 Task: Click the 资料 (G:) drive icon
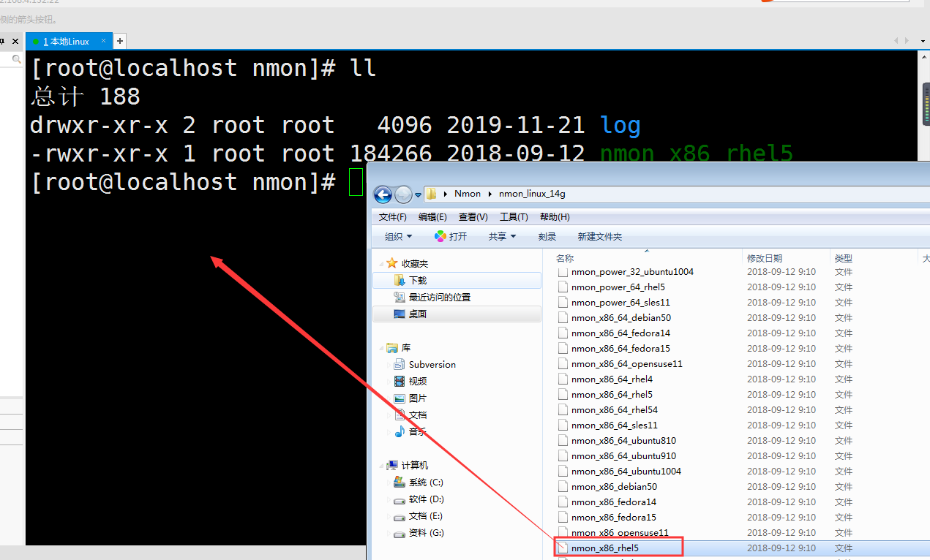point(399,533)
